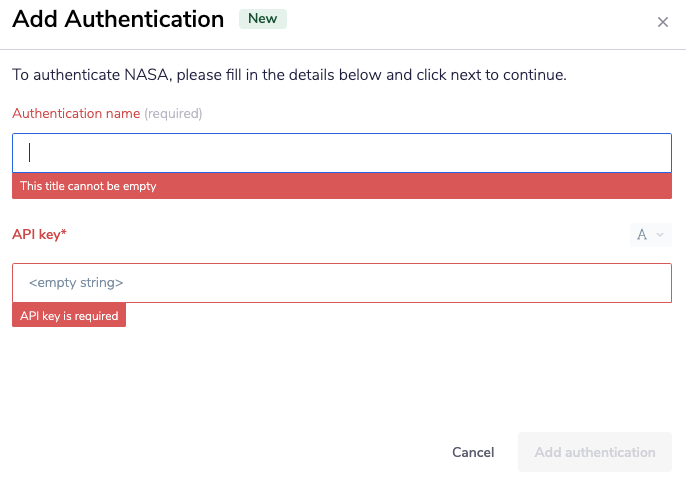Click the text cursor in the name field
686x480 pixels.
click(30, 153)
